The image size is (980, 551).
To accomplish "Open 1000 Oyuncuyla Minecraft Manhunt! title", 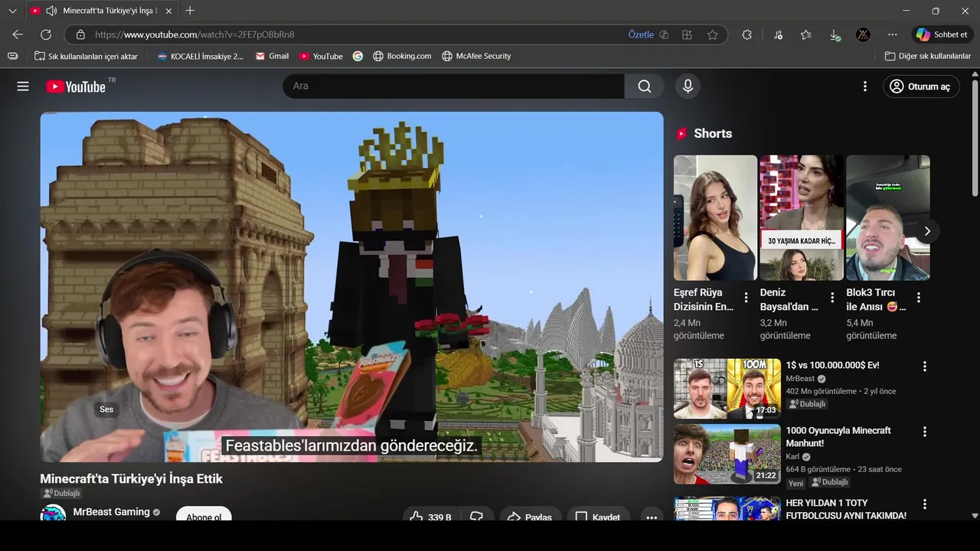I will (x=838, y=437).
